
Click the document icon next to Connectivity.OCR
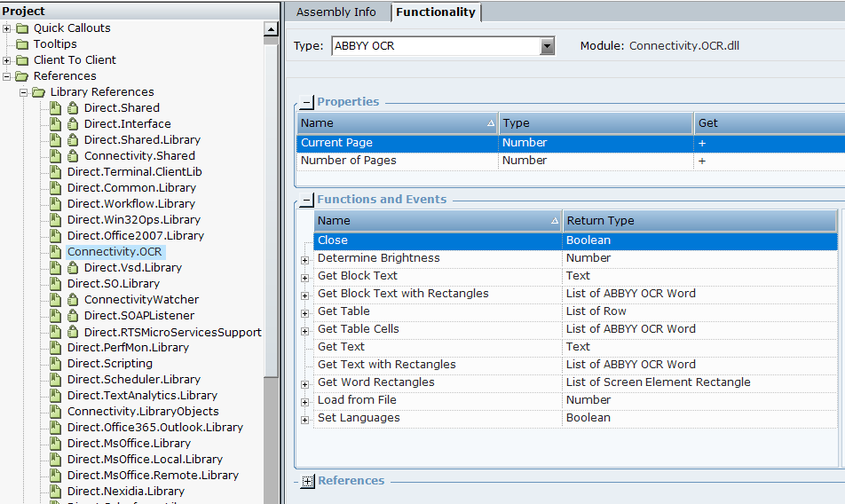coord(56,252)
